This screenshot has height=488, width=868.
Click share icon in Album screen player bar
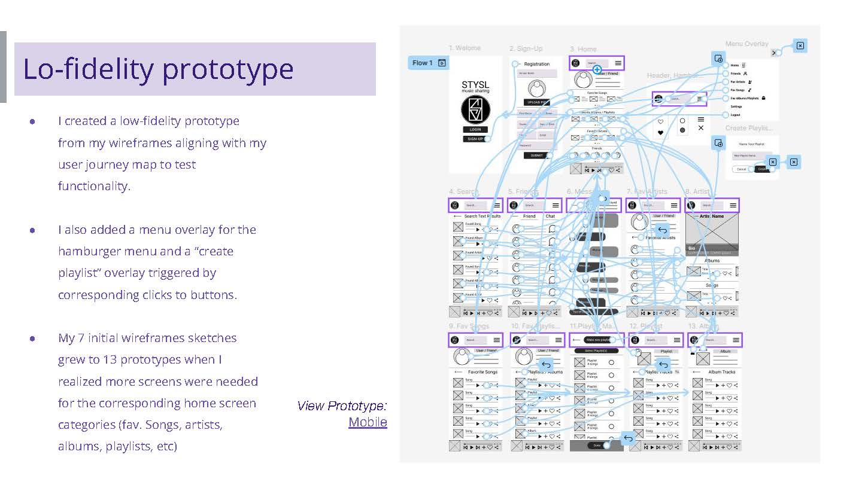pos(735,447)
